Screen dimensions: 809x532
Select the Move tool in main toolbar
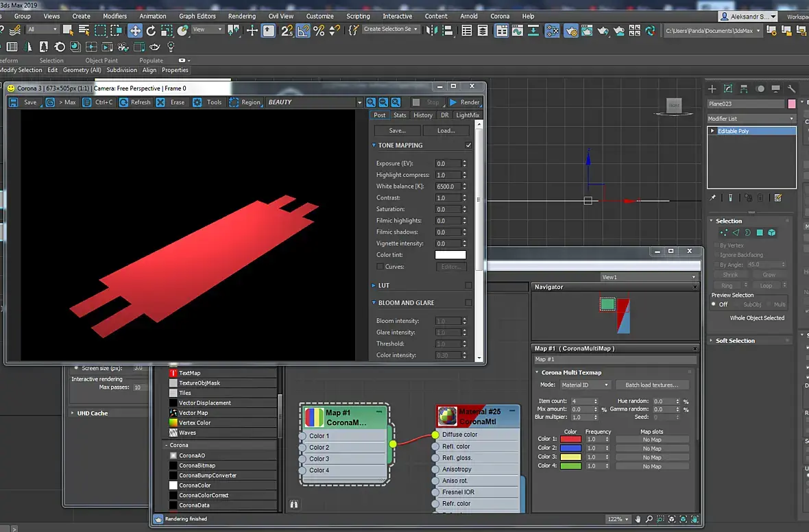135,30
